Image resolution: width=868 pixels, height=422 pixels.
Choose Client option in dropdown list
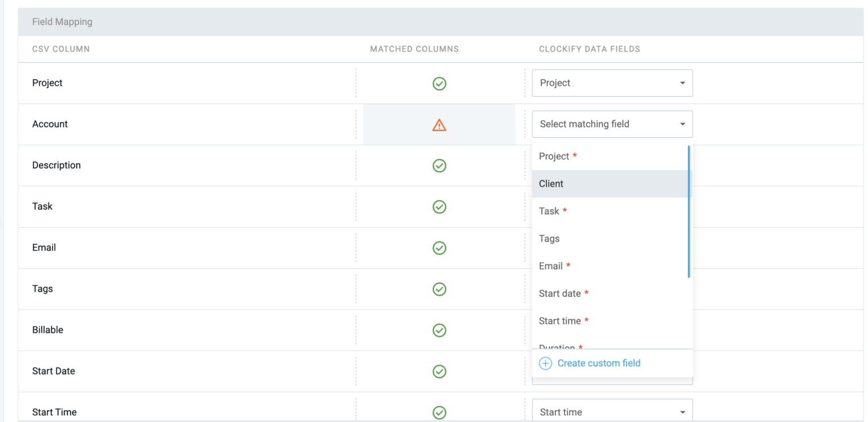pyautogui.click(x=610, y=184)
